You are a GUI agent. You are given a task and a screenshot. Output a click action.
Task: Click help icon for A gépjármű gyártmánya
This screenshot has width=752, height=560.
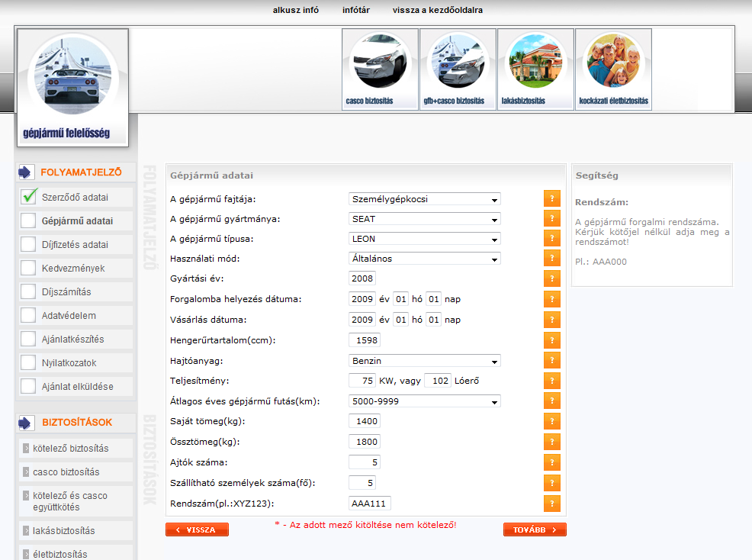(x=552, y=218)
